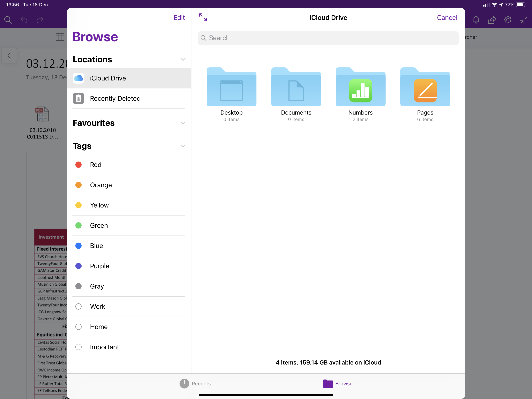Tap the "M & G Recovery" row in OneNote
Viewport: 532px width, 399px height.
pyautogui.click(x=51, y=356)
